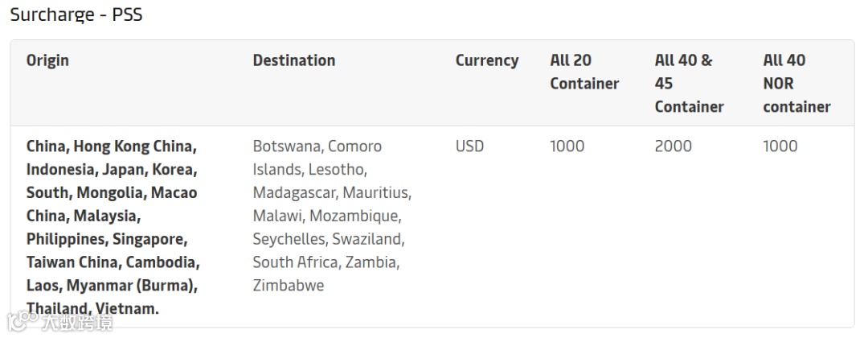Click the 2000 rate value
Image resolution: width=868 pixels, height=338 pixels.
click(673, 146)
